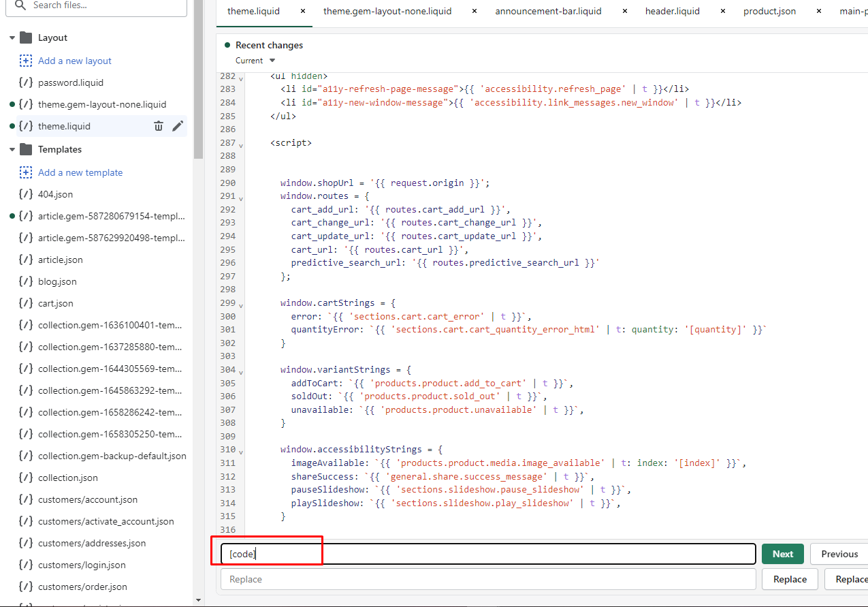This screenshot has height=607, width=868.
Task: Click file icon next to cart.json
Action: tap(26, 303)
